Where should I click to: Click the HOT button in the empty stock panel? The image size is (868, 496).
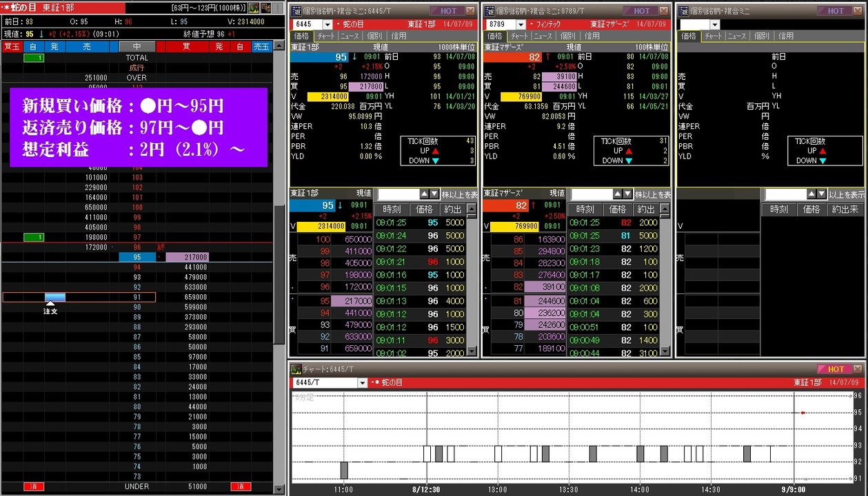[834, 11]
